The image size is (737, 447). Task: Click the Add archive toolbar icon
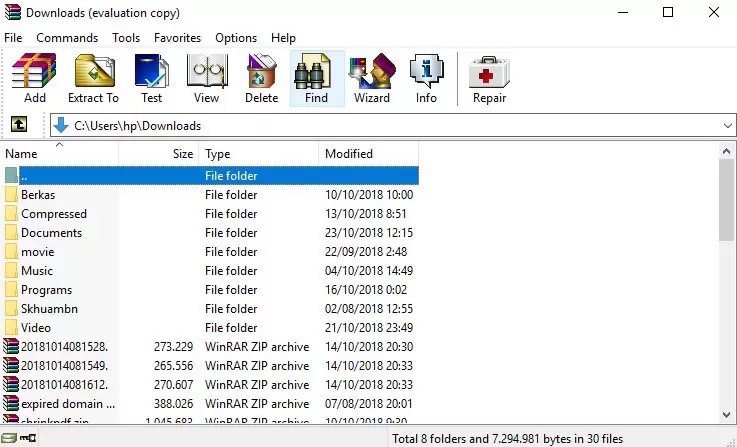click(34, 71)
